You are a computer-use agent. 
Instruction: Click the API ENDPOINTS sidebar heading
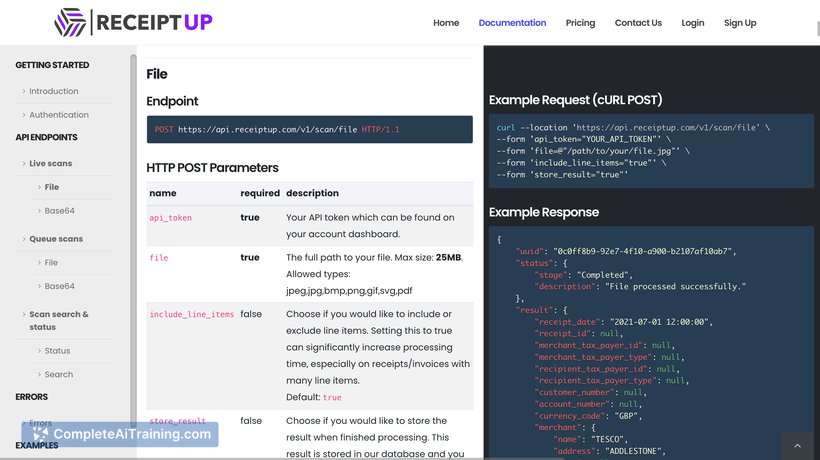(x=46, y=137)
